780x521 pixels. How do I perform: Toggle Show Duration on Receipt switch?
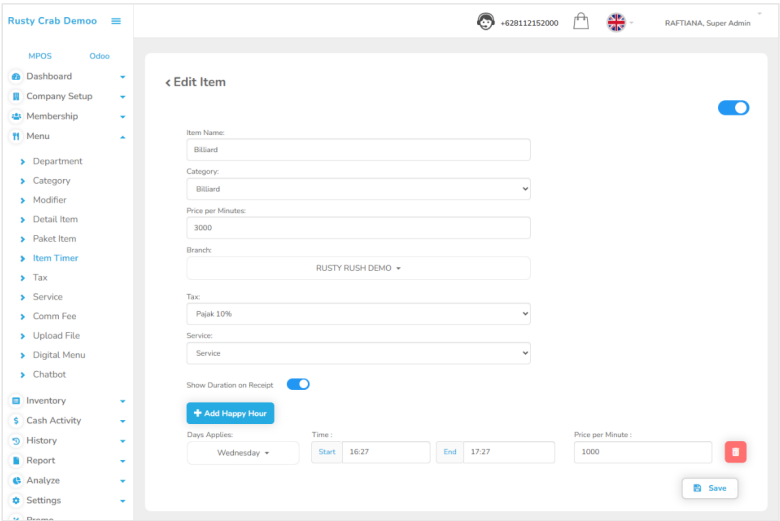pos(298,384)
